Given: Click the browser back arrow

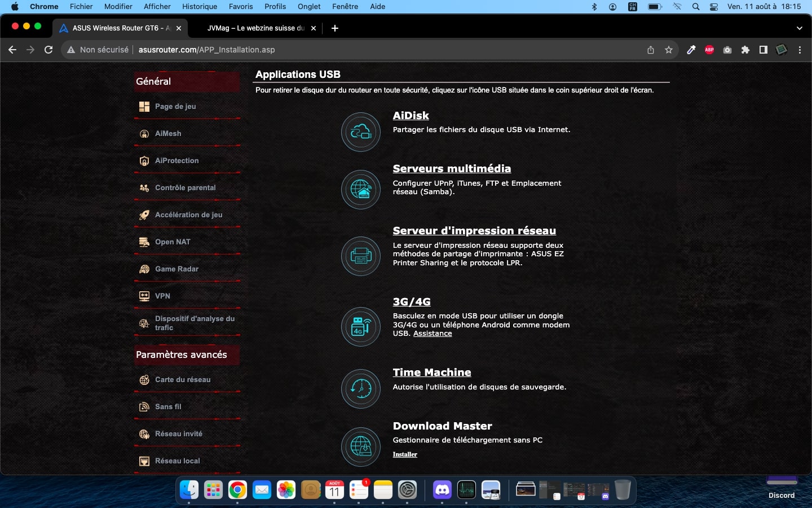Looking at the screenshot, I should click(12, 50).
